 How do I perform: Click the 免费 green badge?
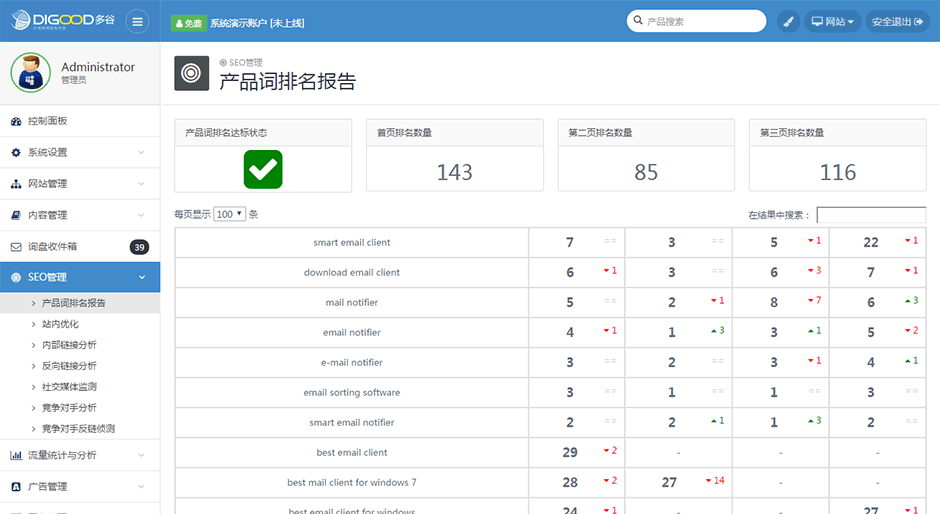click(x=188, y=22)
